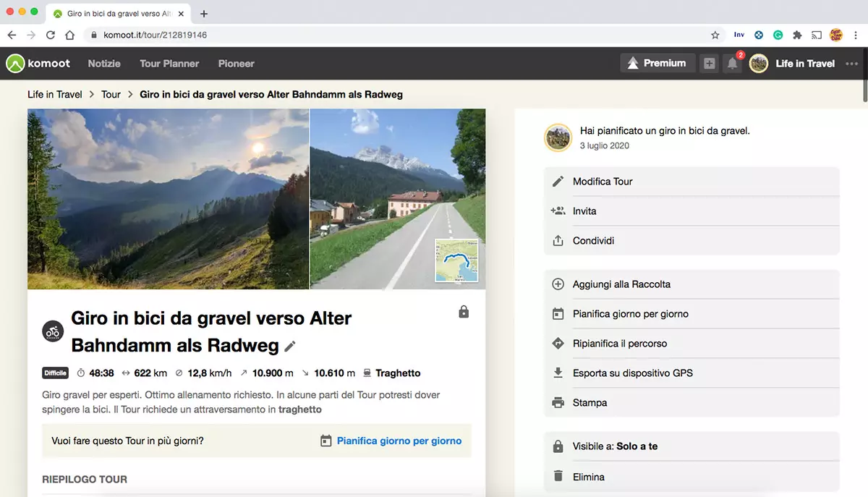Click the address bar URL
Screen dimensions: 868x497
tap(156, 35)
